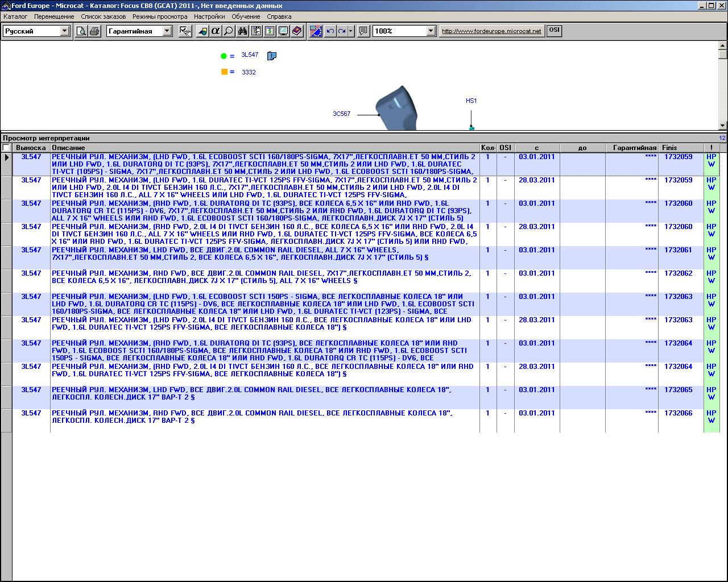The height and width of the screenshot is (582, 728).
Task: Click Finis number 1732062
Action: [678, 273]
